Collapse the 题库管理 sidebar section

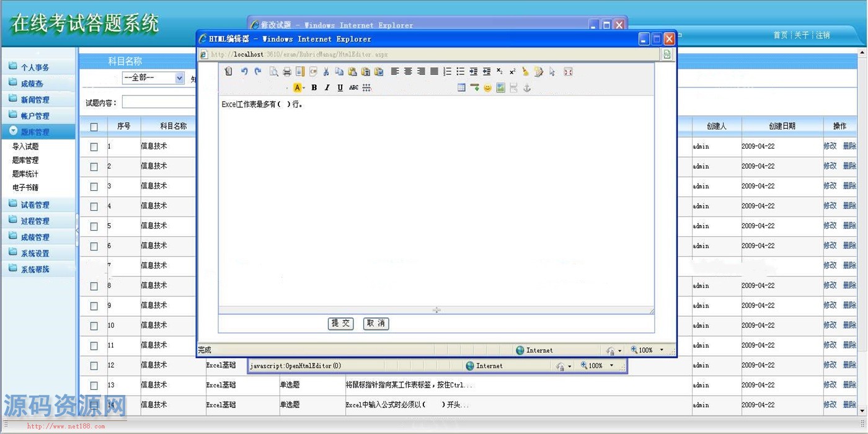[38, 131]
